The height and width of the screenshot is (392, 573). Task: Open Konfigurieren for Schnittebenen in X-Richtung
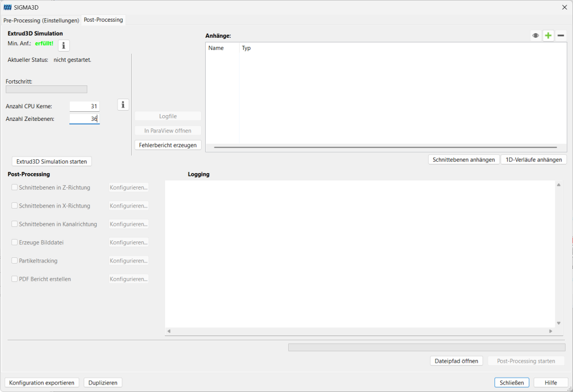click(128, 206)
